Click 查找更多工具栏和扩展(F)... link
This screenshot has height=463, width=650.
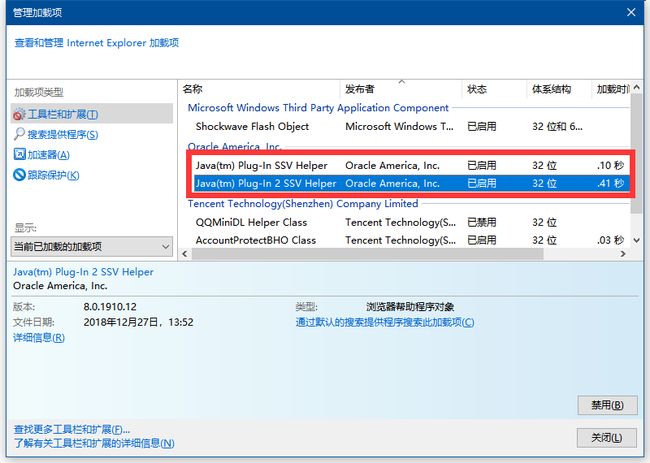point(72,429)
